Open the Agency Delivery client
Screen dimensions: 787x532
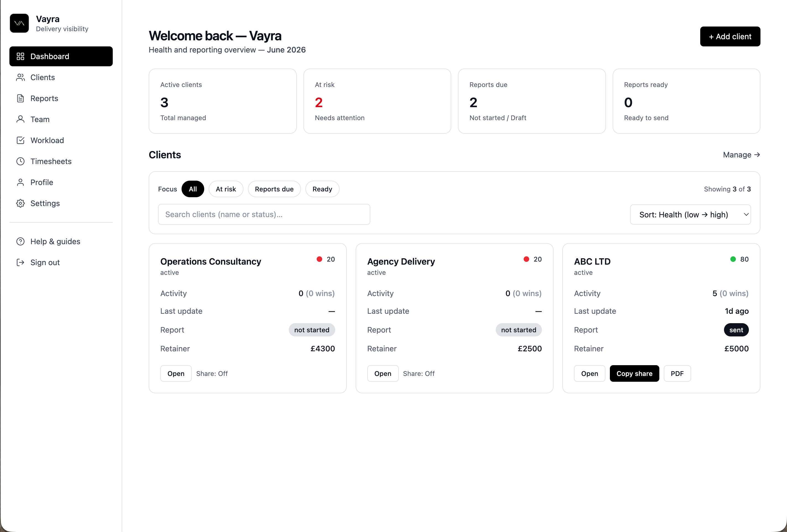[x=383, y=374]
